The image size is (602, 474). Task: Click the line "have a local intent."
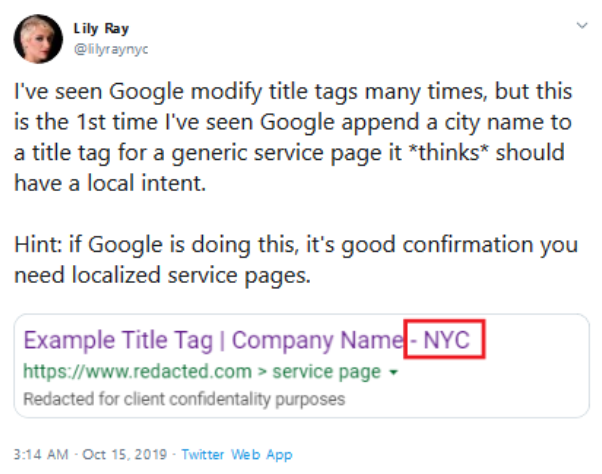coord(110,183)
